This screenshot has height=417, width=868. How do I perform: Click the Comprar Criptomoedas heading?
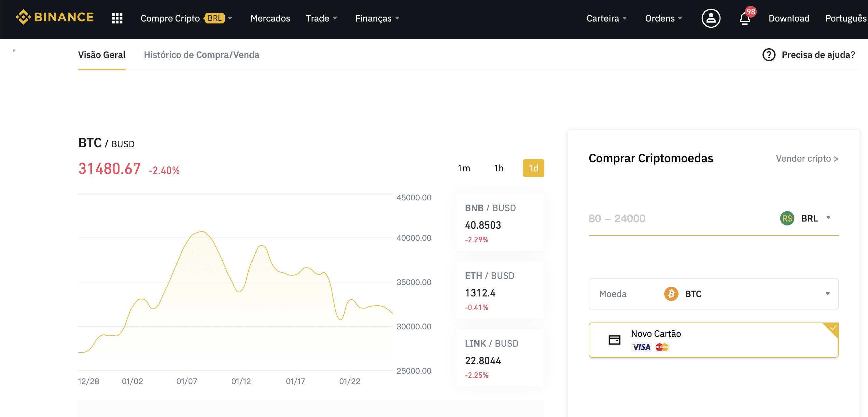point(651,158)
